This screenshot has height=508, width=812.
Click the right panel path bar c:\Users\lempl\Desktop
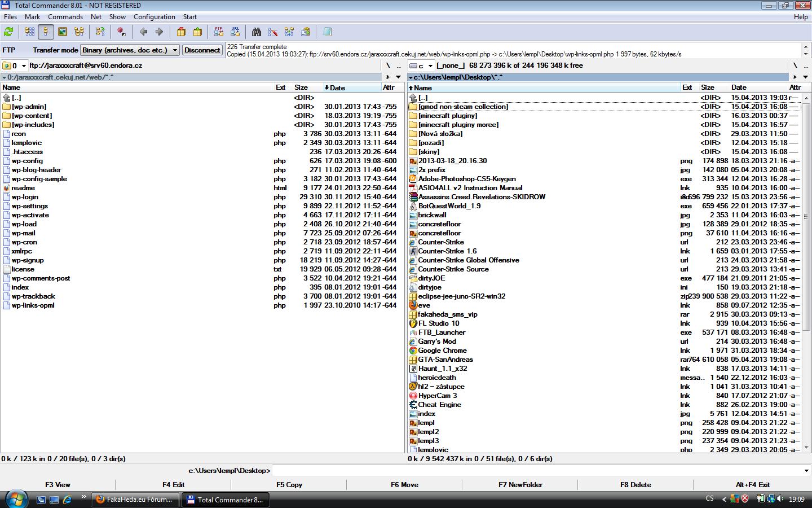coord(598,77)
